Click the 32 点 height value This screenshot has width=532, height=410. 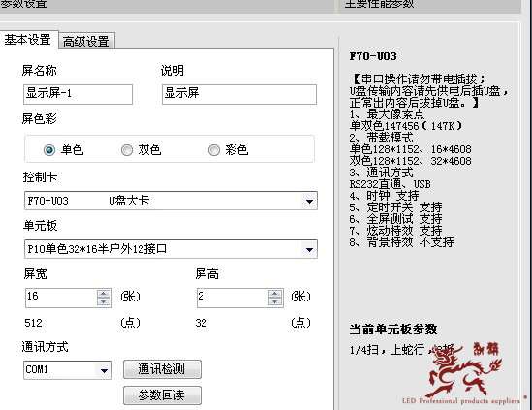tap(201, 323)
